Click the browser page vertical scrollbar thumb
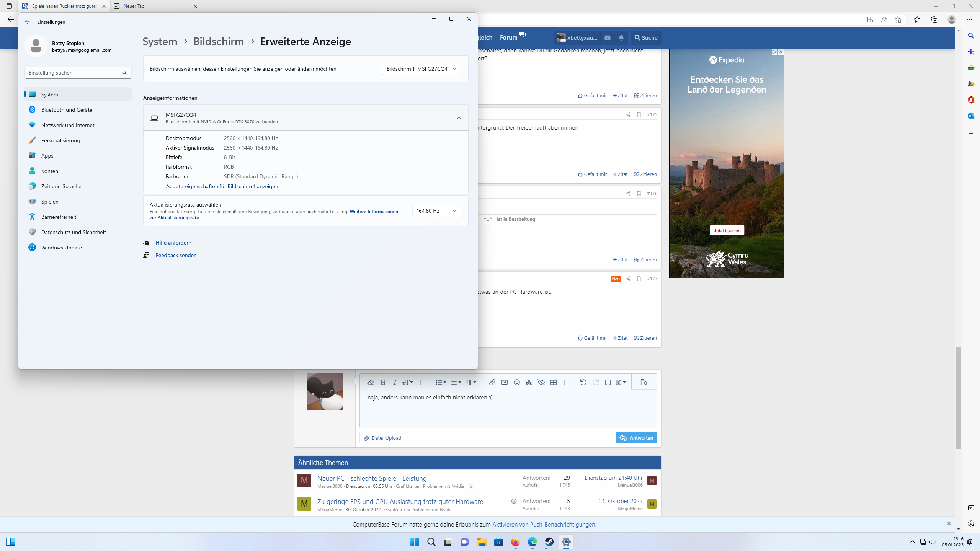 pos(959,398)
